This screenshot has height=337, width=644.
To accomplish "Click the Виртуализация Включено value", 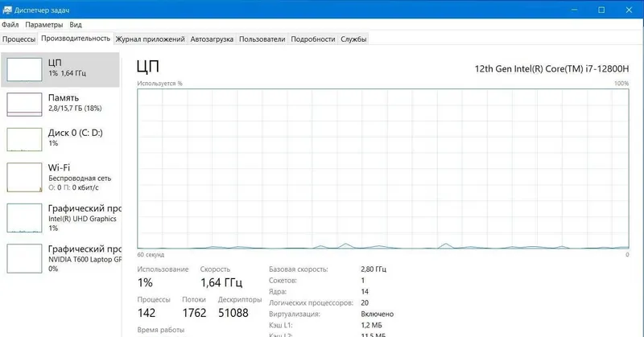I will tap(377, 314).
